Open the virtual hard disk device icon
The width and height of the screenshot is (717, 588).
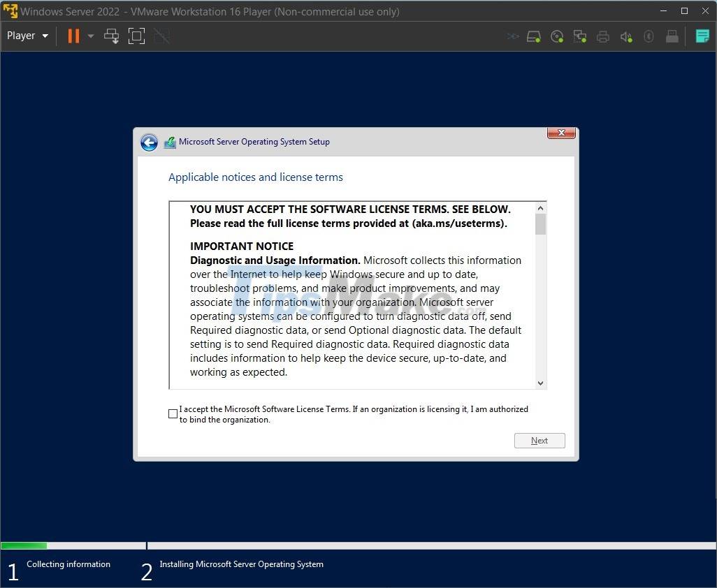(x=533, y=36)
